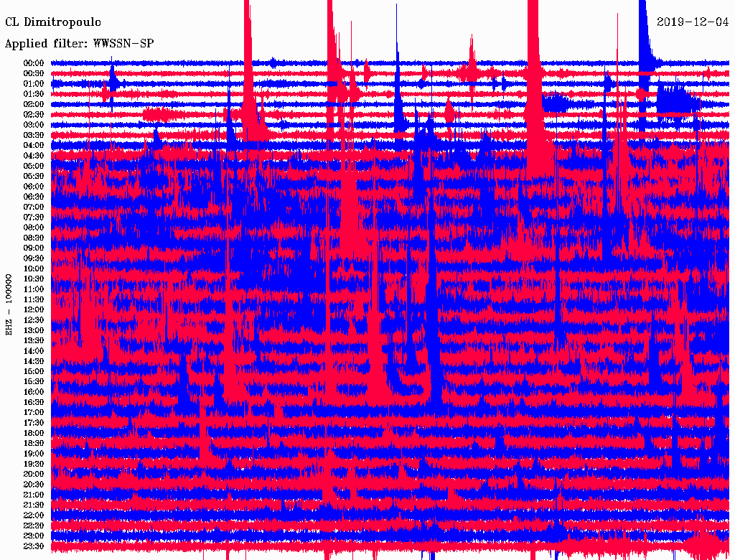This screenshot has width=735, height=560.
Task: Select the 01:30 time label
Action: pos(33,94)
